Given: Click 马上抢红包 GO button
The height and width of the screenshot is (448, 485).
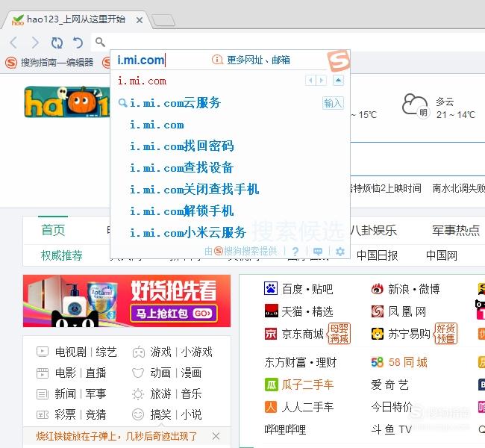Looking at the screenshot, I should pos(174,314).
